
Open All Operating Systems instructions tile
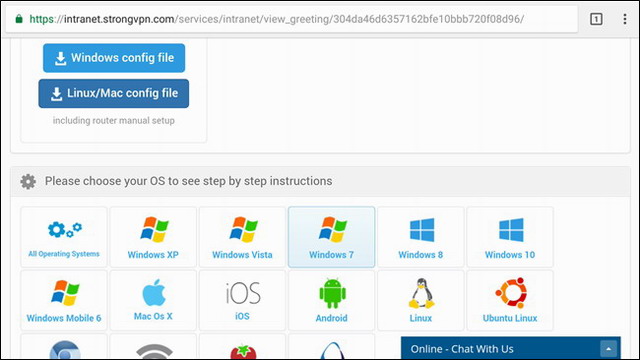click(64, 237)
